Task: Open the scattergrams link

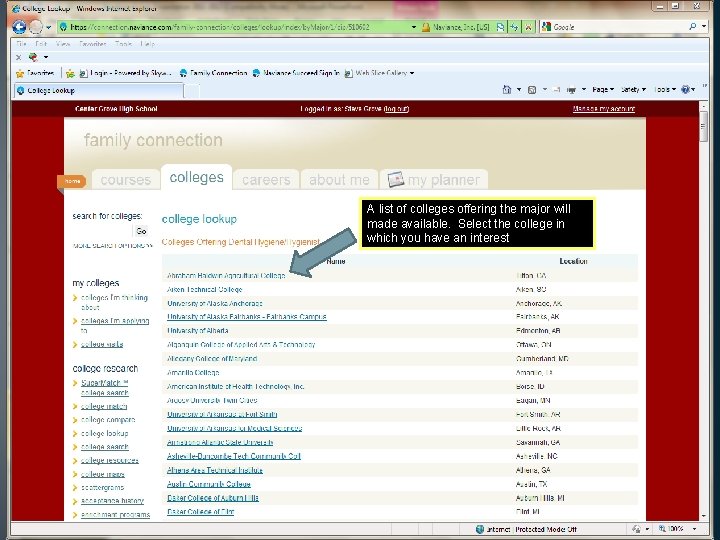Action: 102,488
